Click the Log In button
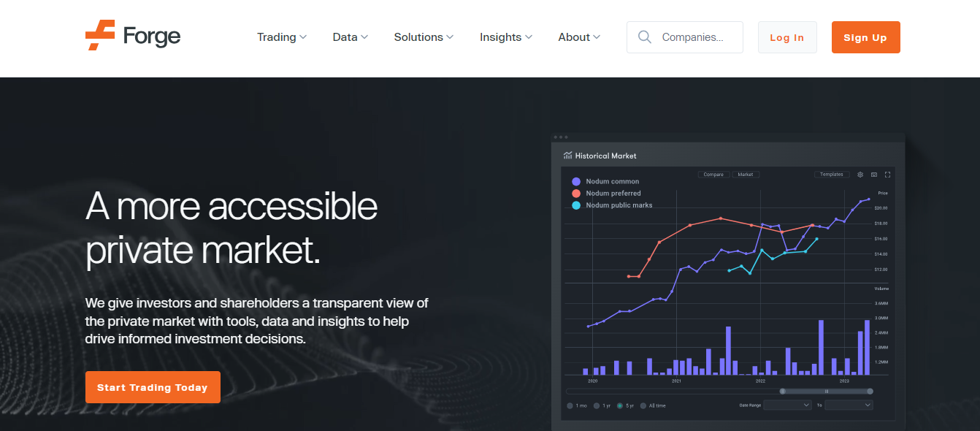Screen dimensions: 980x431 click(786, 37)
